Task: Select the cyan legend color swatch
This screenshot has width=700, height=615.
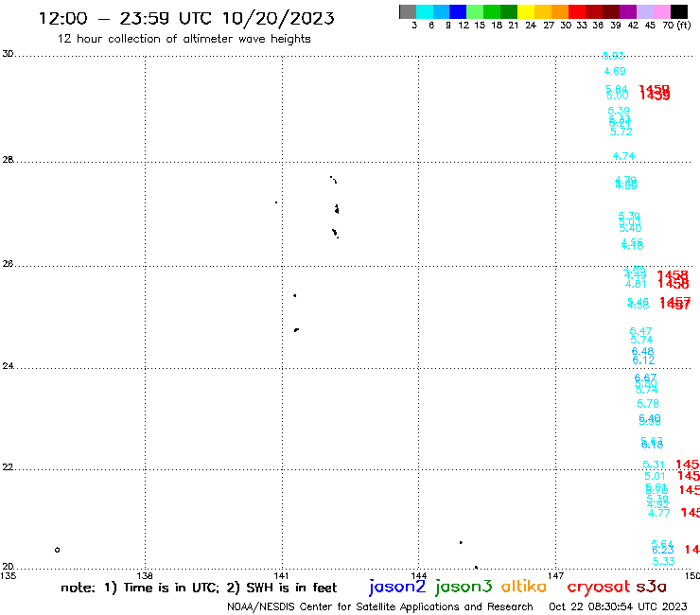Action: pos(425,11)
